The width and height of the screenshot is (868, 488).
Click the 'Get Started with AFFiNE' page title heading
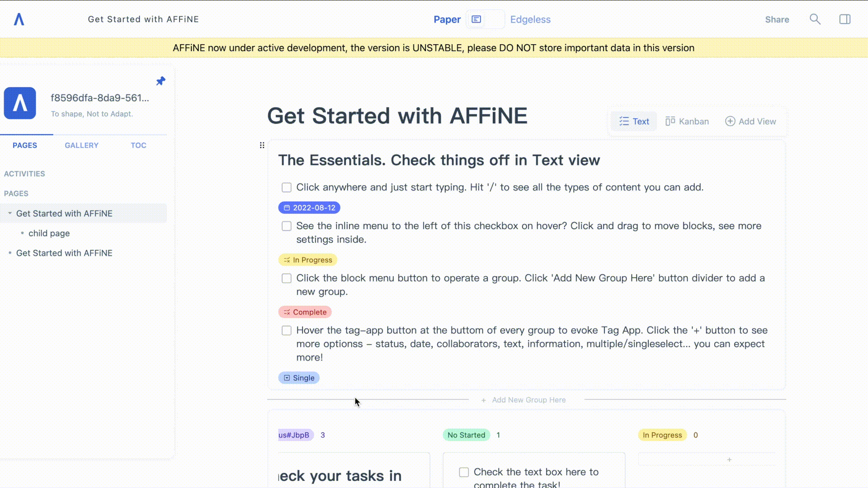click(x=397, y=116)
